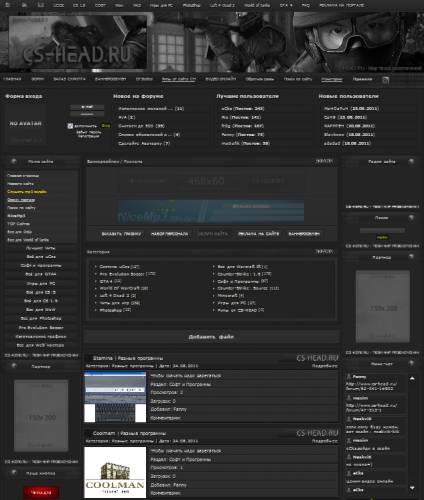424x500 pixels.
Task: Click the round icon on site radio panel
Action: (411, 161)
